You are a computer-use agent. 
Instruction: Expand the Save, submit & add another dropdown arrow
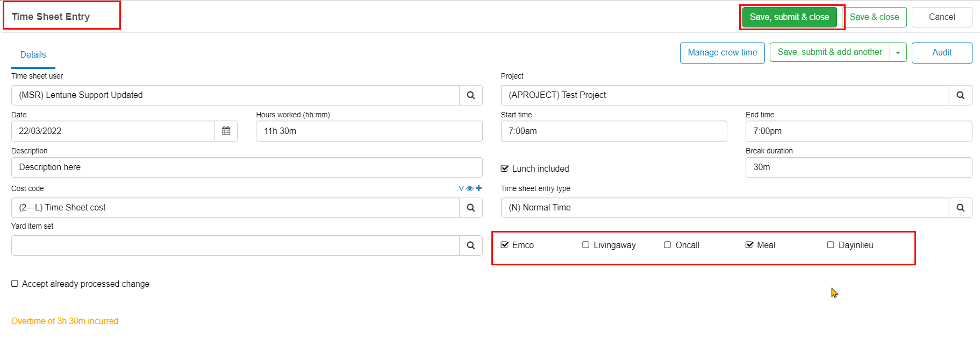[898, 53]
